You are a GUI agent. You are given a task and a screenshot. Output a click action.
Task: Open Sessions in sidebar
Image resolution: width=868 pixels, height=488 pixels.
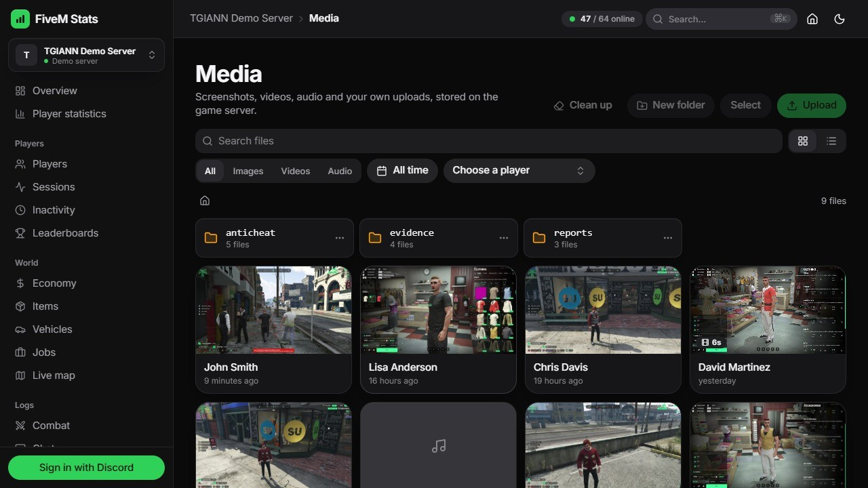[x=86, y=187]
